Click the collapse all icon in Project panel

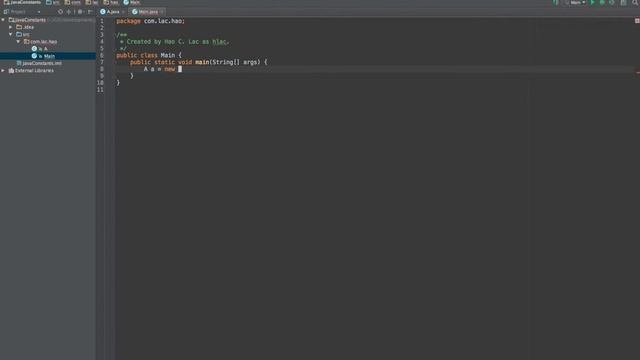pyautogui.click(x=69, y=12)
